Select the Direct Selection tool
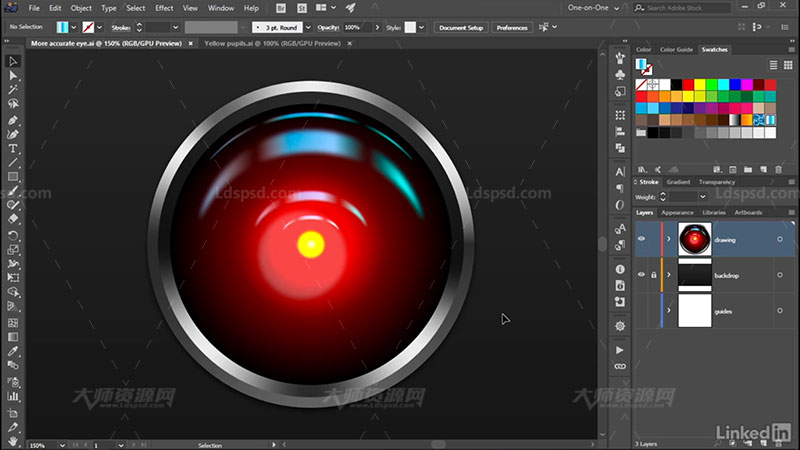800x450 pixels. pos(13,76)
